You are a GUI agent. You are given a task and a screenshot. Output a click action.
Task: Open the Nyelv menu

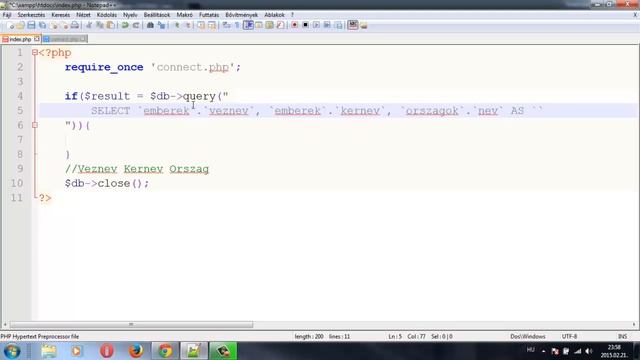(x=130, y=15)
